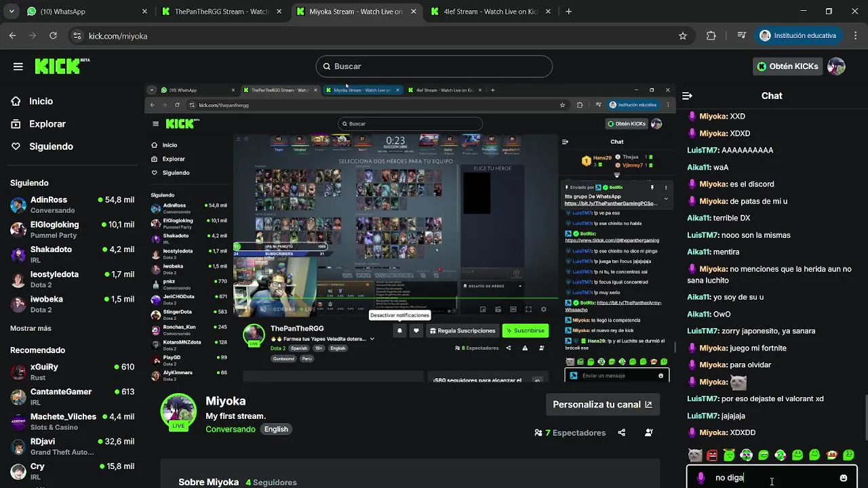Click Miyoka username on XDXDD message
The width and height of the screenshot is (868, 488).
coord(713,432)
